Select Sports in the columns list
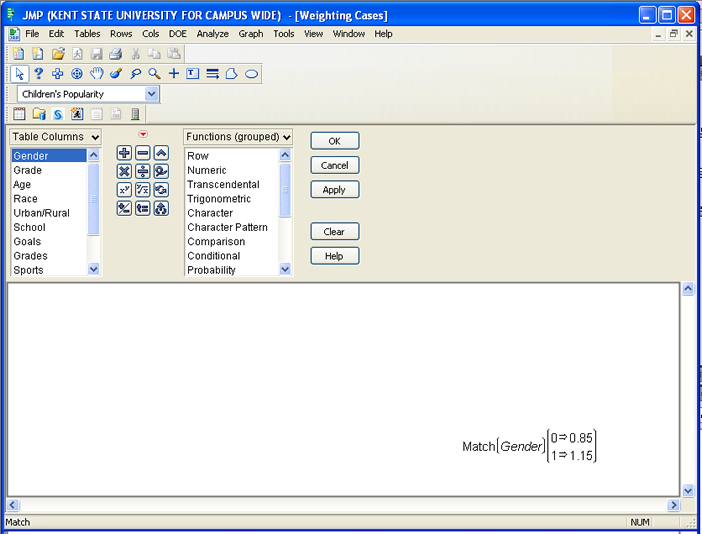The width and height of the screenshot is (702, 534). [49, 270]
